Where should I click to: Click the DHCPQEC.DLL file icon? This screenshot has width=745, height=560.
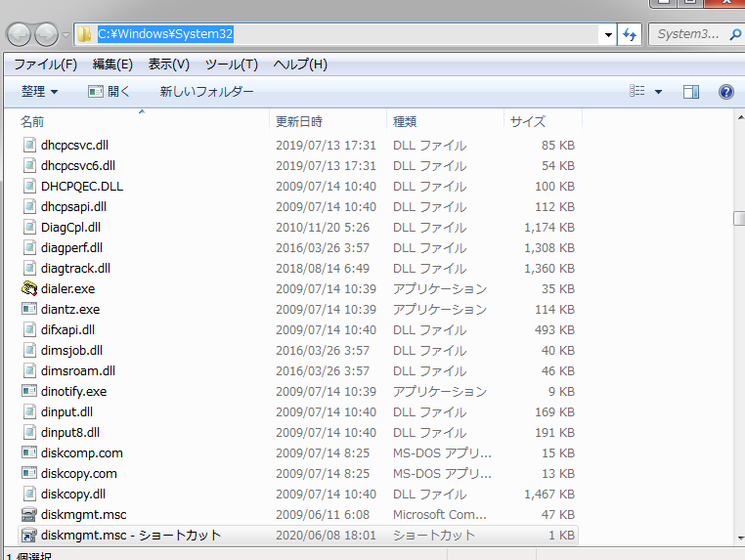[x=29, y=186]
